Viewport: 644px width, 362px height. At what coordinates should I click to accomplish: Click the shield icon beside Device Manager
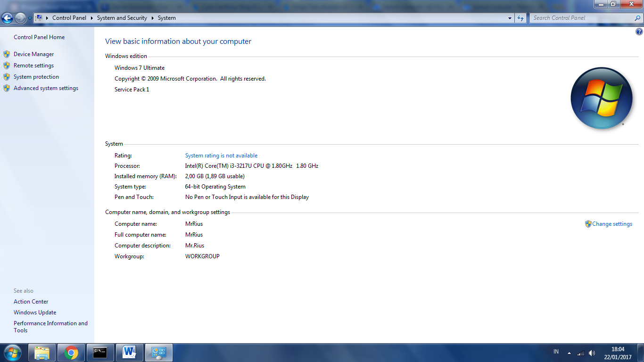pyautogui.click(x=7, y=54)
